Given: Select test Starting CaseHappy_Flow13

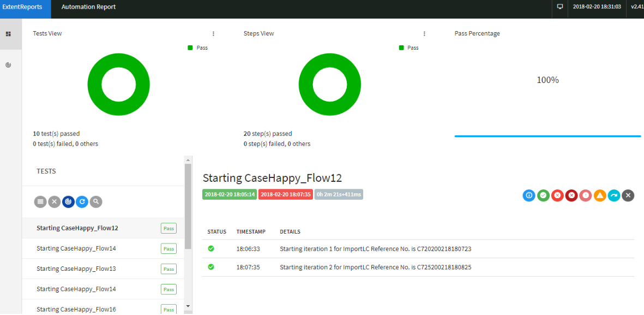Looking at the screenshot, I should [x=76, y=268].
